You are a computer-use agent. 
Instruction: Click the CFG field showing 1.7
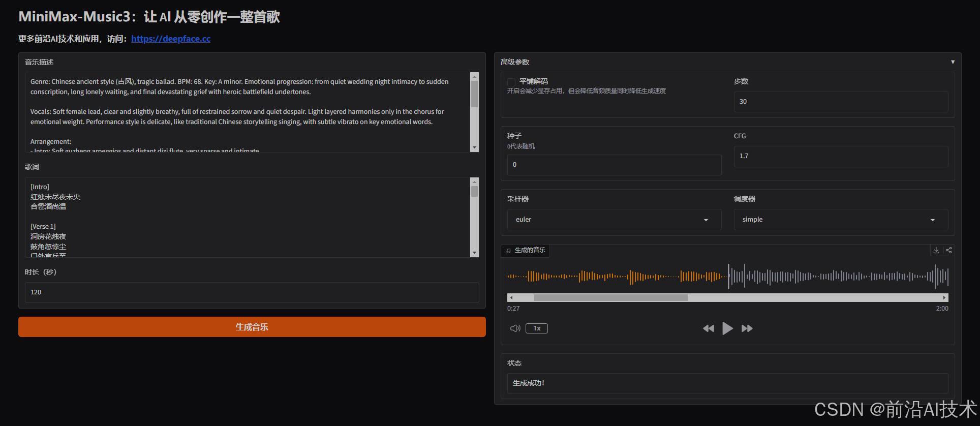(841, 156)
